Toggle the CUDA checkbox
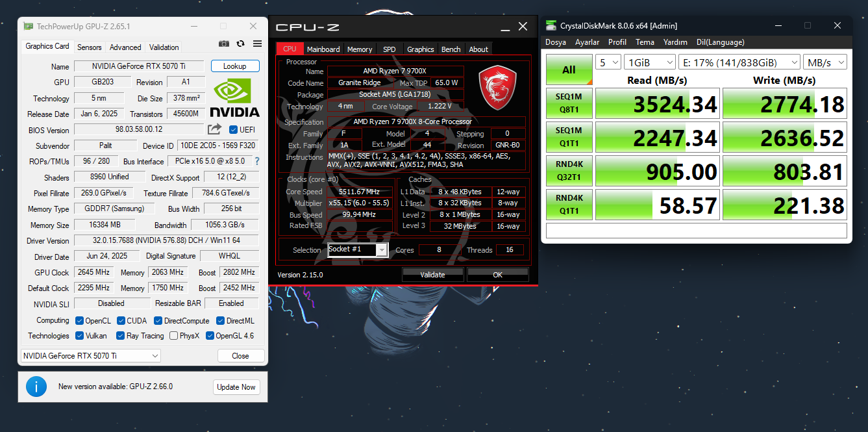 coord(121,321)
